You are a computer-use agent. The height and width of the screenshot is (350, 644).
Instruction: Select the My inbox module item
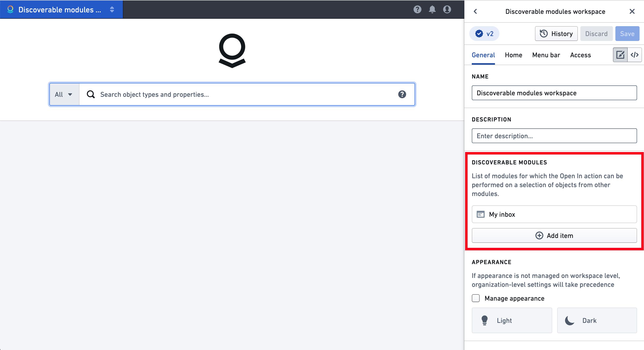point(554,214)
